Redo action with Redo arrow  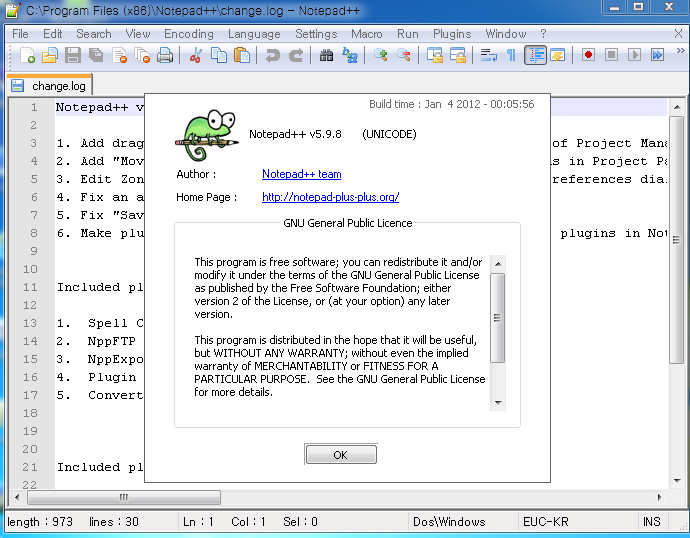click(x=296, y=55)
